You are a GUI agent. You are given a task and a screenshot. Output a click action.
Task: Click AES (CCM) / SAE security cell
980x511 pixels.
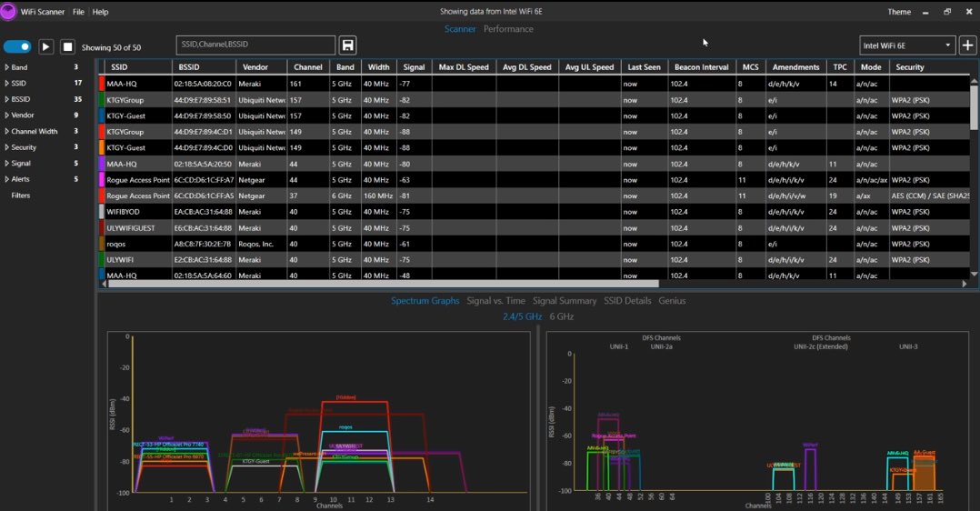[929, 195]
